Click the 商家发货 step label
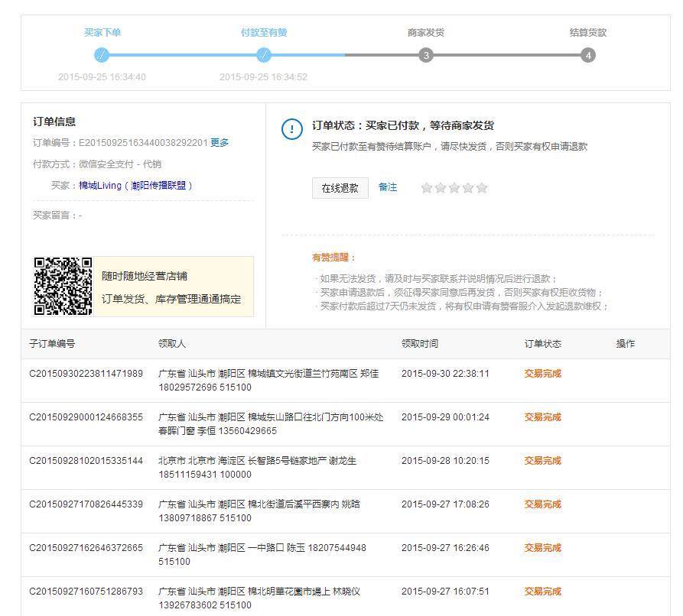Image resolution: width=683 pixels, height=616 pixels. pos(426,33)
